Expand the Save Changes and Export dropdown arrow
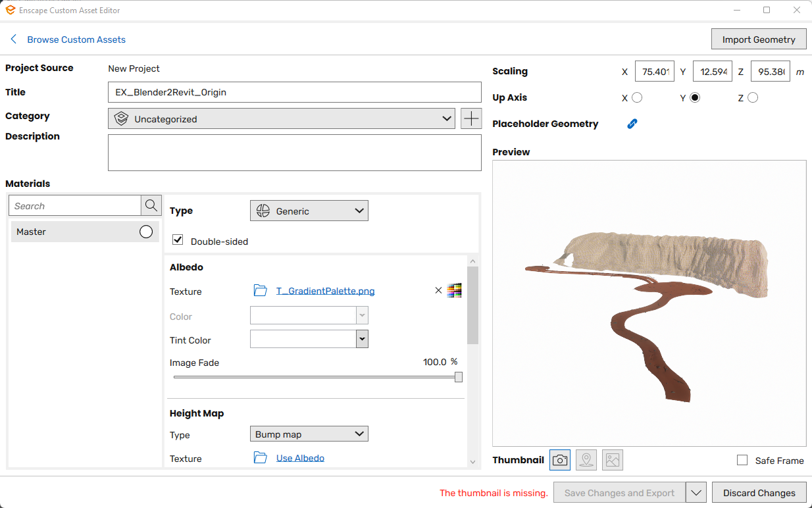812x508 pixels. click(x=696, y=492)
